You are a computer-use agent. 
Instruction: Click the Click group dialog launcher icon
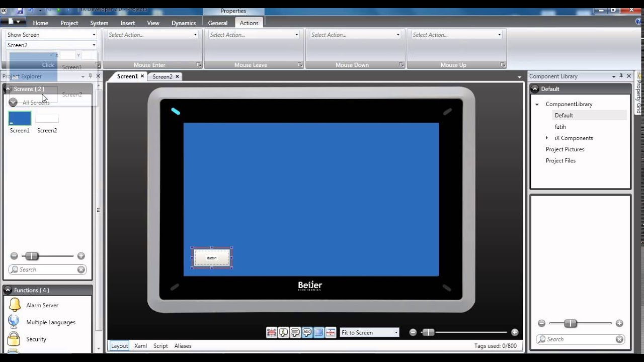(x=98, y=65)
